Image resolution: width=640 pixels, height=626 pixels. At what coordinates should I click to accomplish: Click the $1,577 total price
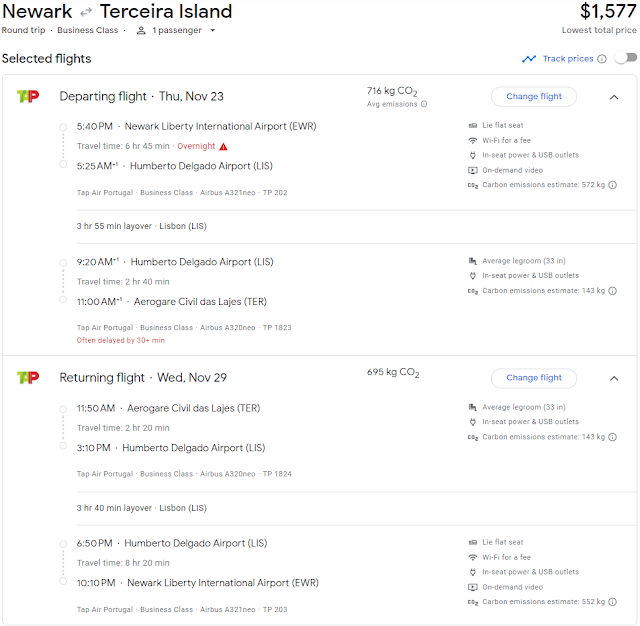point(608,11)
